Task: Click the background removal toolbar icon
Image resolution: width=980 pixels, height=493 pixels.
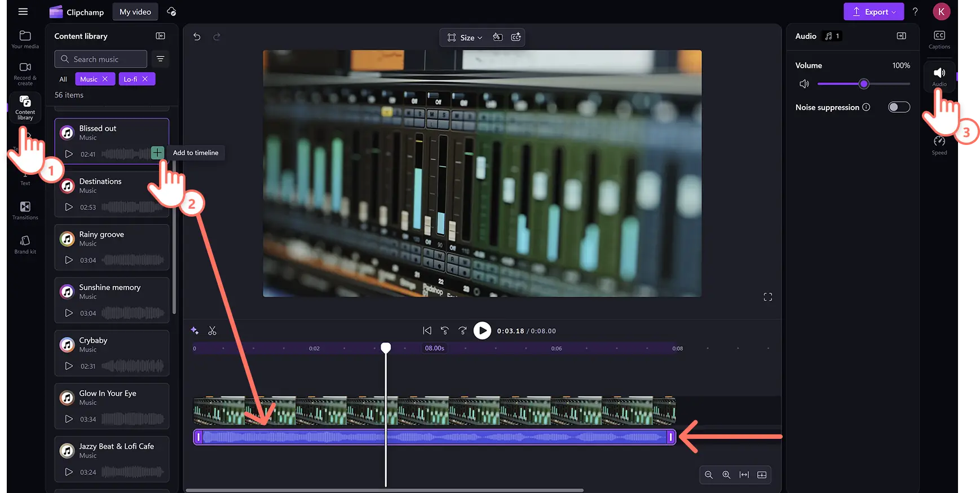Action: coord(497,37)
